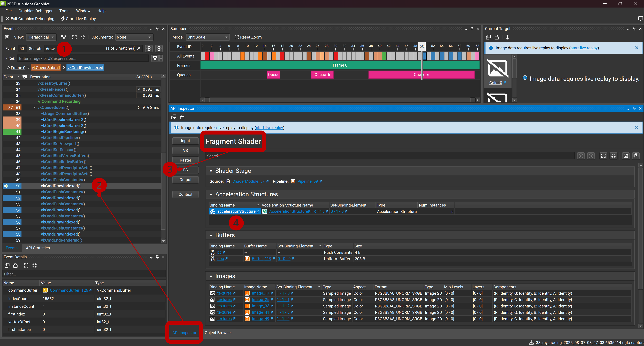Toggle lock icon in Event Details panel

click(16, 265)
